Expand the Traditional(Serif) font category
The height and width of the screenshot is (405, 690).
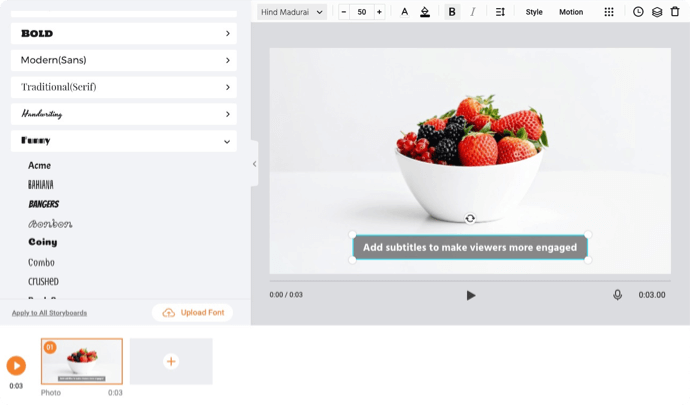[x=124, y=87]
